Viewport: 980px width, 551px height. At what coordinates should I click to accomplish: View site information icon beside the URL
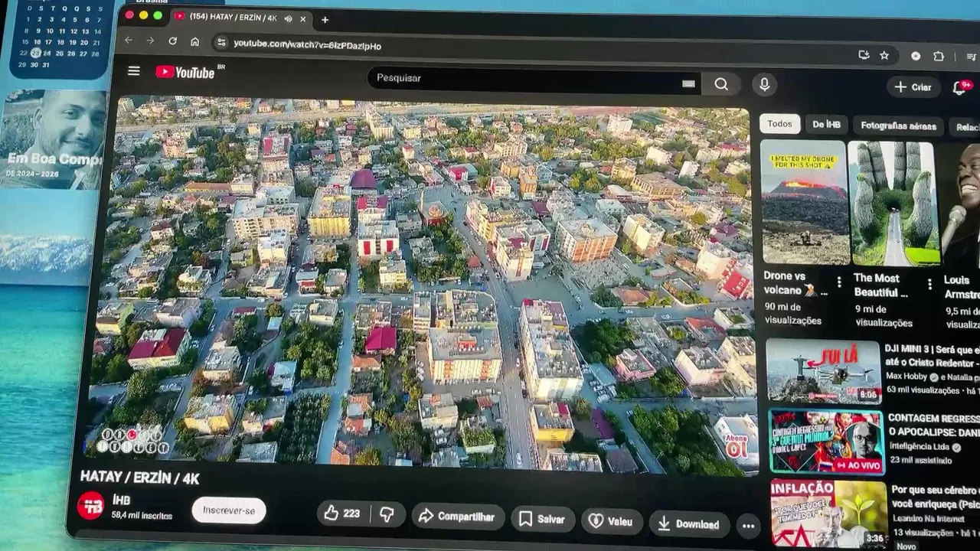click(x=221, y=43)
